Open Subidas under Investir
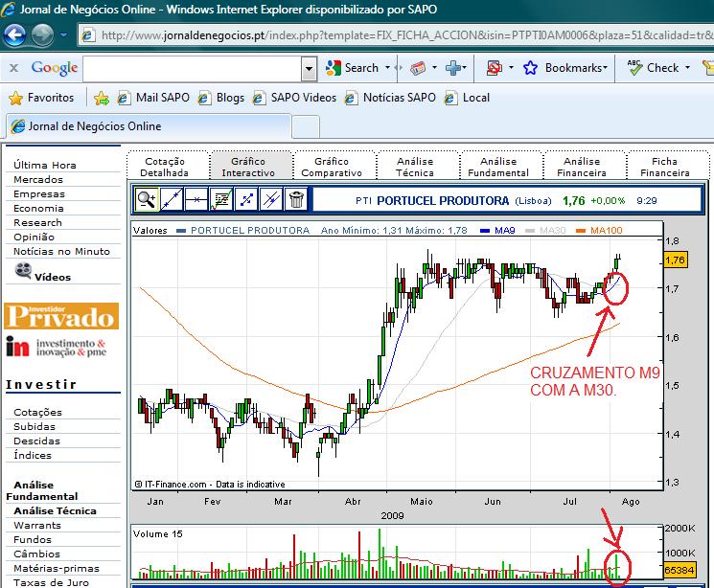The image size is (714, 588). coord(35,426)
